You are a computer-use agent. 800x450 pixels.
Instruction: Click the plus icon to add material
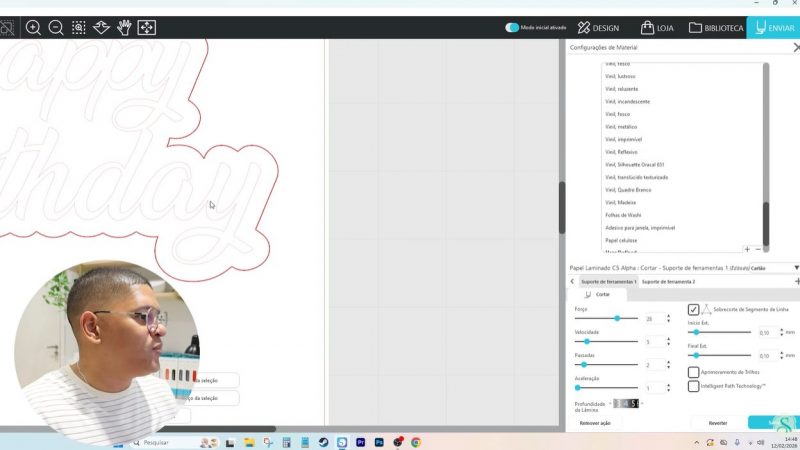click(746, 249)
